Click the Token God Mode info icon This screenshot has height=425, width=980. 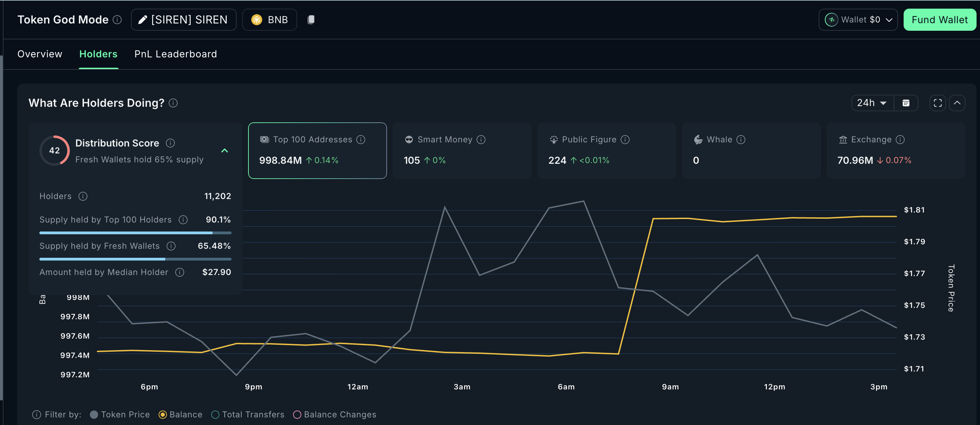point(117,20)
